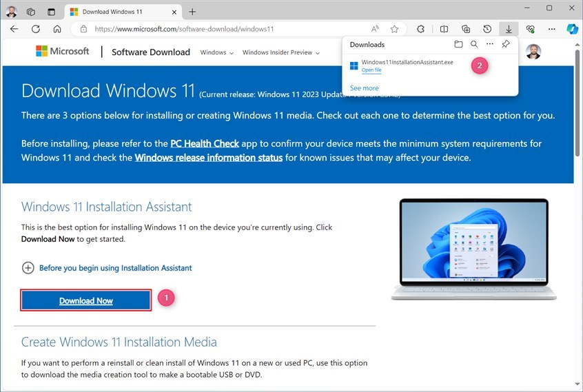
Task: Open the Workspaces icon in title bar
Action: pyautogui.click(x=31, y=12)
